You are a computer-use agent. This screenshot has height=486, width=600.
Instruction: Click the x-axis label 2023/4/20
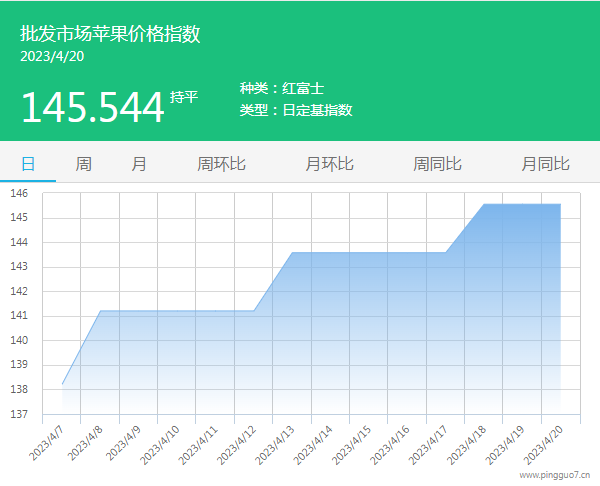tap(543, 445)
